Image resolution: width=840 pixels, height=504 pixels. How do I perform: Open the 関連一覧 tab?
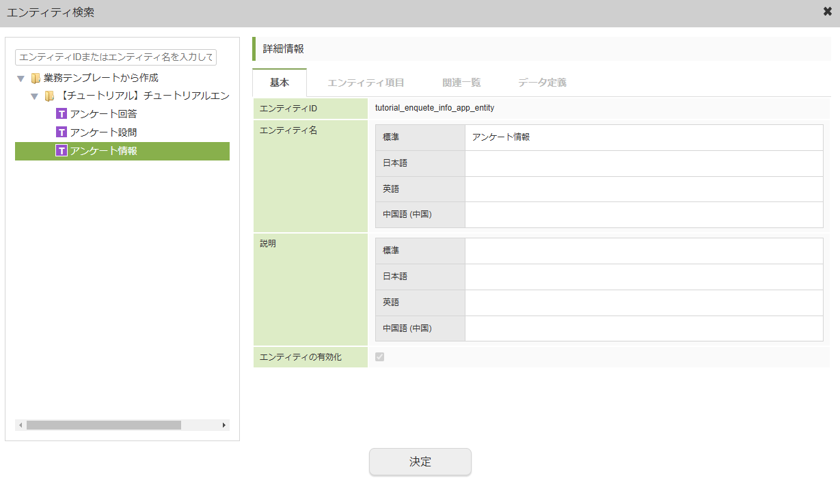461,82
